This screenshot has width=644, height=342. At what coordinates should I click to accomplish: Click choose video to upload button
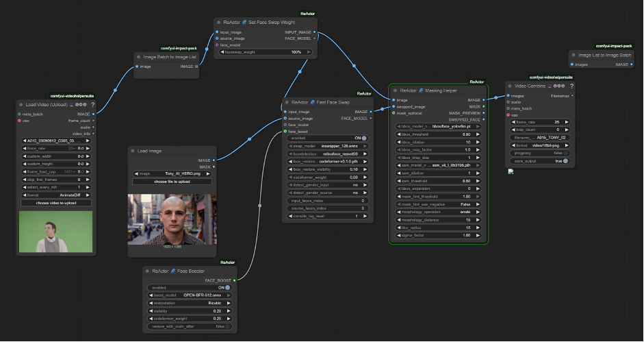[x=56, y=203]
